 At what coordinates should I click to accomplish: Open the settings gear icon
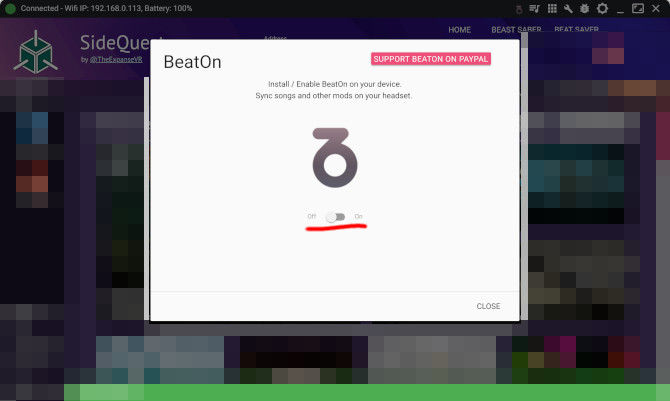click(x=602, y=9)
